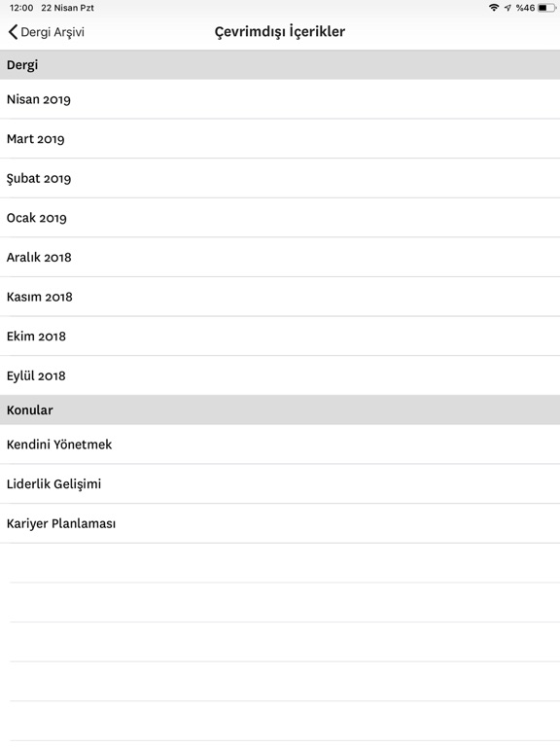
Task: Choose the Ekim 2018 issue
Action: [x=280, y=337]
